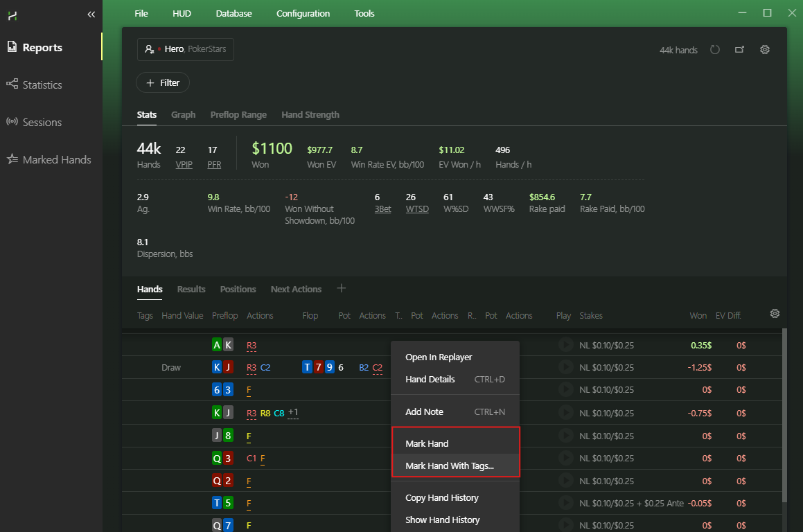
Task: Open the Configuration menu
Action: pos(303,13)
